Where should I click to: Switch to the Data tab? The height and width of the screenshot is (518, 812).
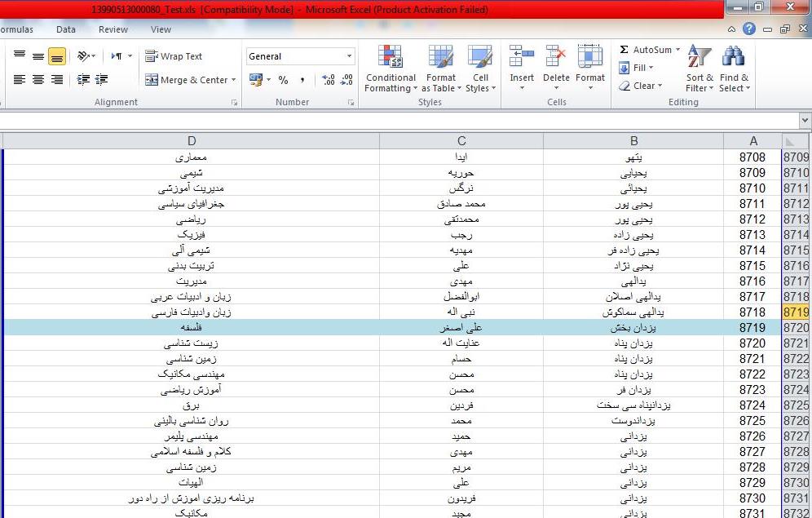click(x=65, y=29)
